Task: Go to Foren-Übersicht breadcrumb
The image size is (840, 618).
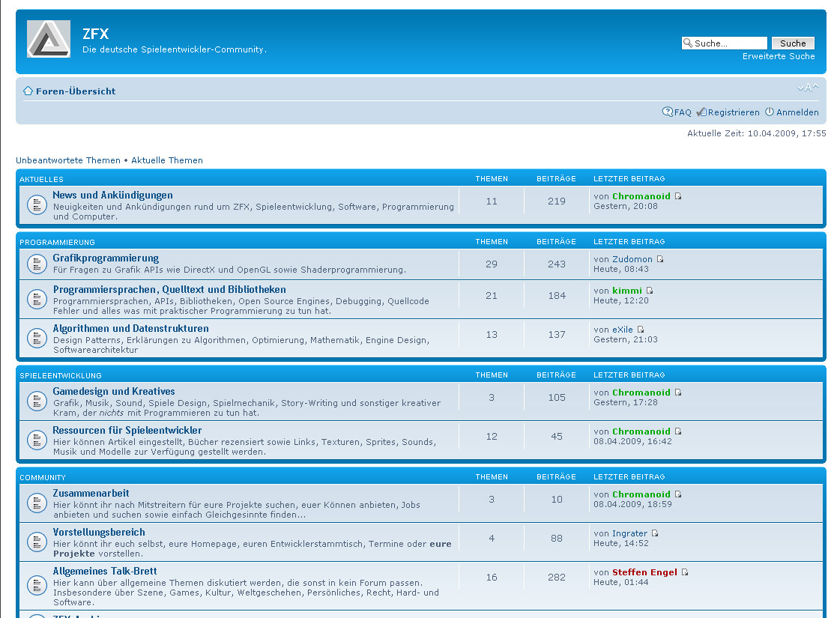Action: [76, 91]
